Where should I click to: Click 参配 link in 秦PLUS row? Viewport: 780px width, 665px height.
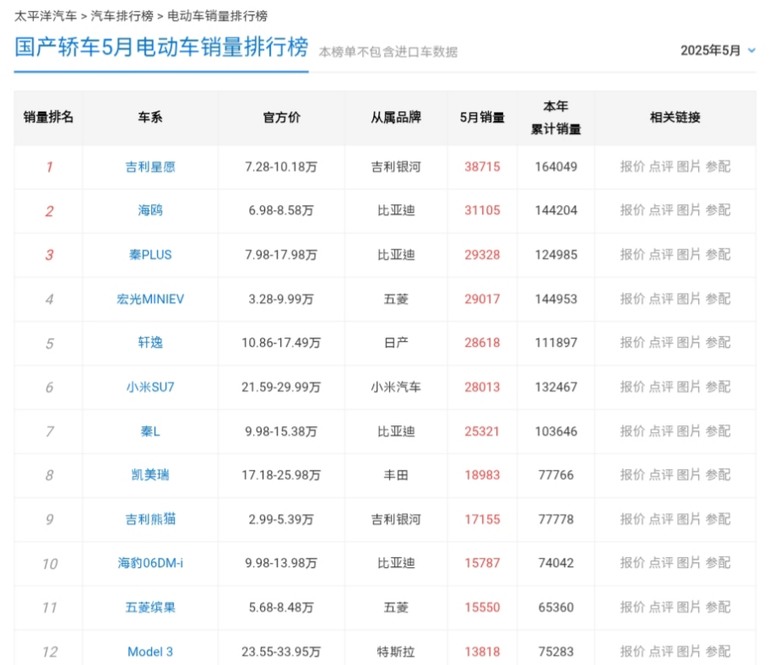point(718,255)
